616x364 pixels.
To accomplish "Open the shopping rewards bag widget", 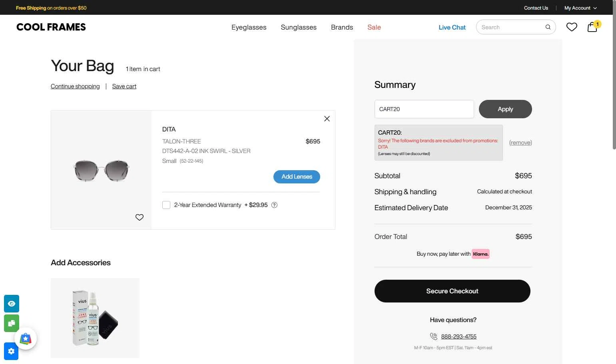I will pyautogui.click(x=26, y=338).
